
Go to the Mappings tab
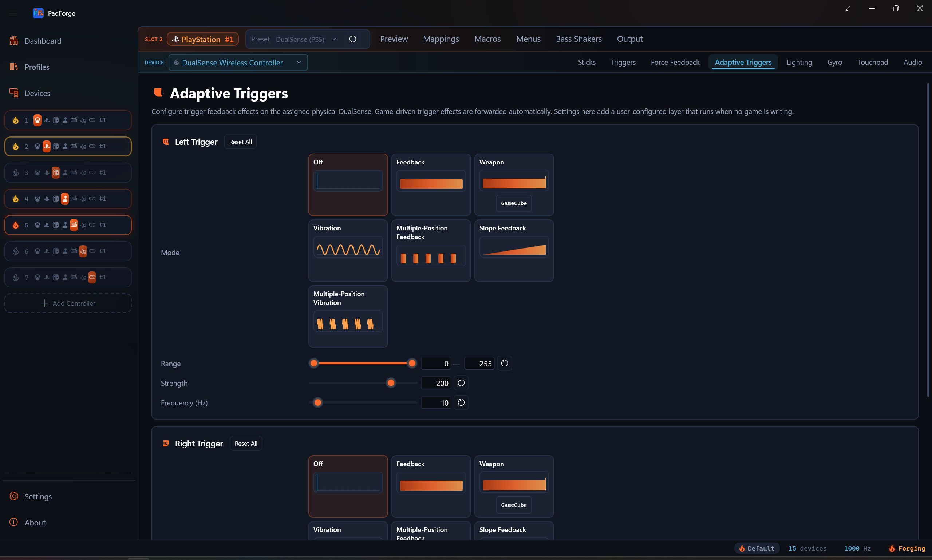[441, 39]
